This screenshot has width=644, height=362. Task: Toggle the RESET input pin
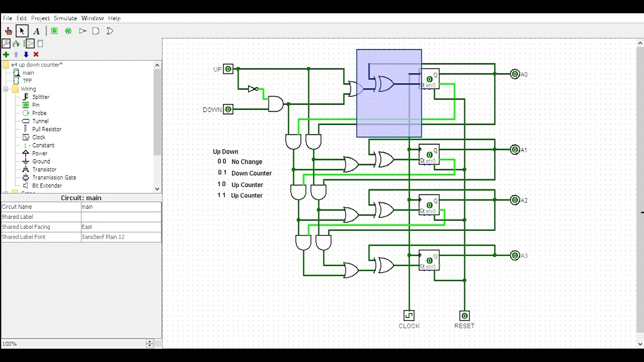coord(464,315)
